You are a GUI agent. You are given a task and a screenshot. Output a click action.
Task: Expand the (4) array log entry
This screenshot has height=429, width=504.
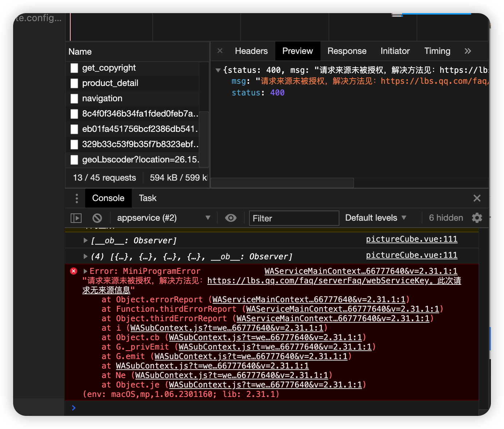(x=85, y=256)
